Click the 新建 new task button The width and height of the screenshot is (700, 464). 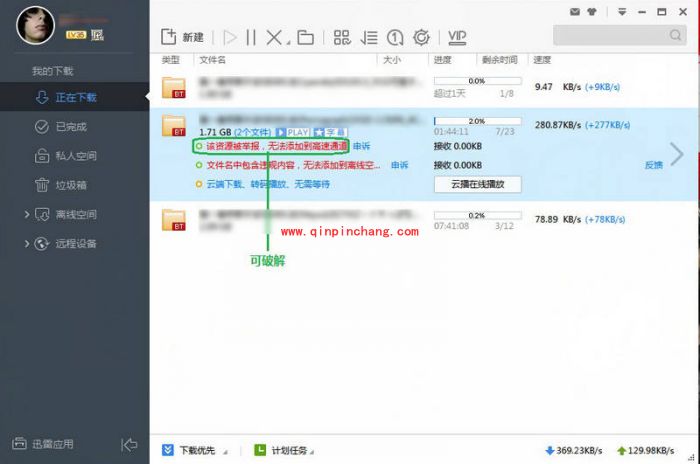182,37
